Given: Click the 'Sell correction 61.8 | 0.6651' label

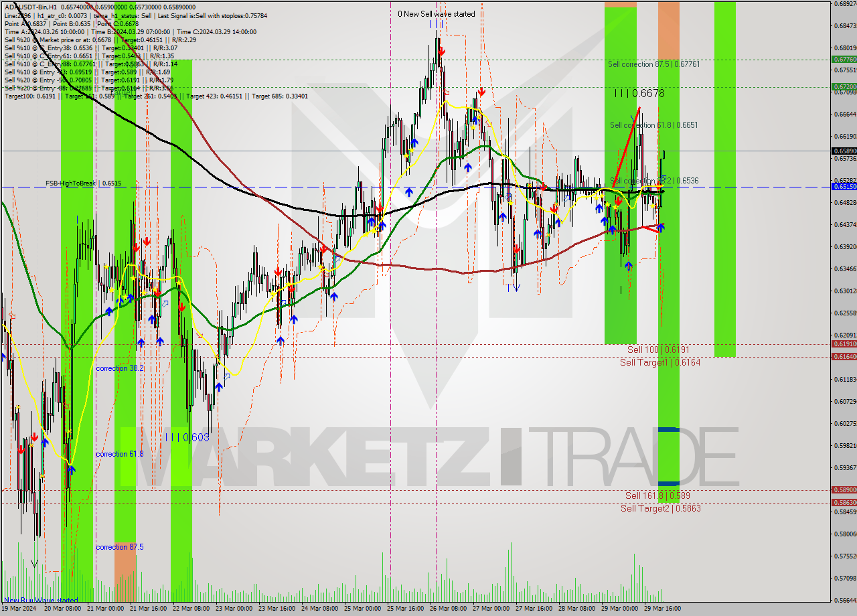Looking at the screenshot, I should tap(654, 125).
